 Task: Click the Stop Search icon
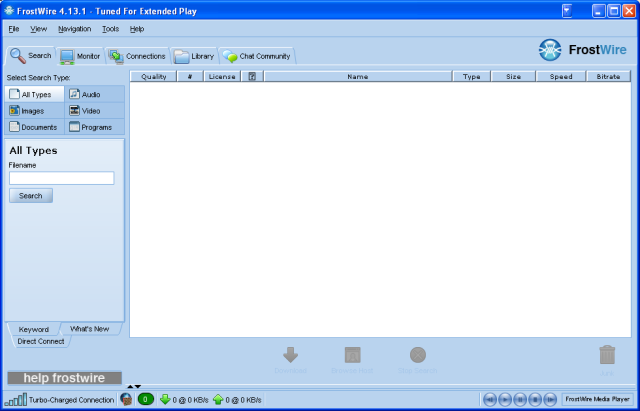tap(418, 355)
